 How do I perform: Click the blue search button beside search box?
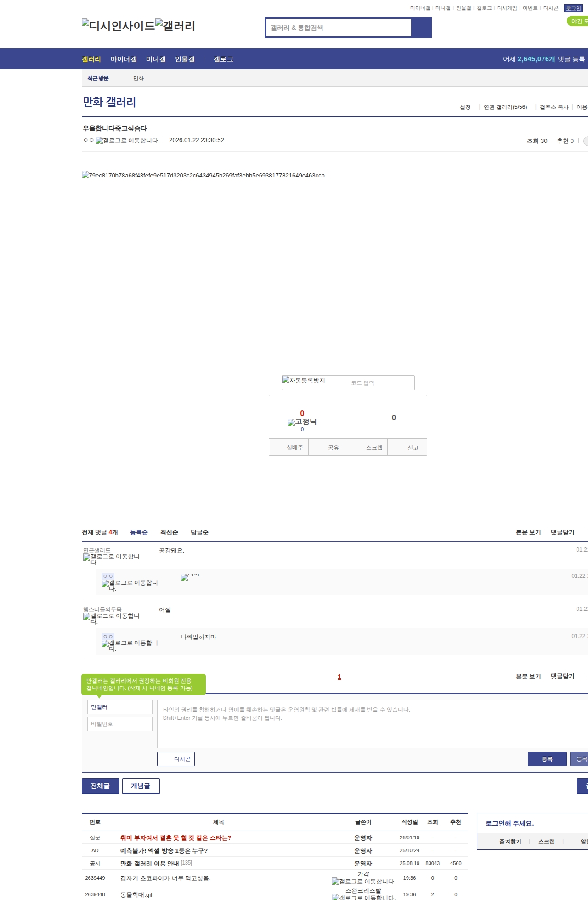click(421, 28)
